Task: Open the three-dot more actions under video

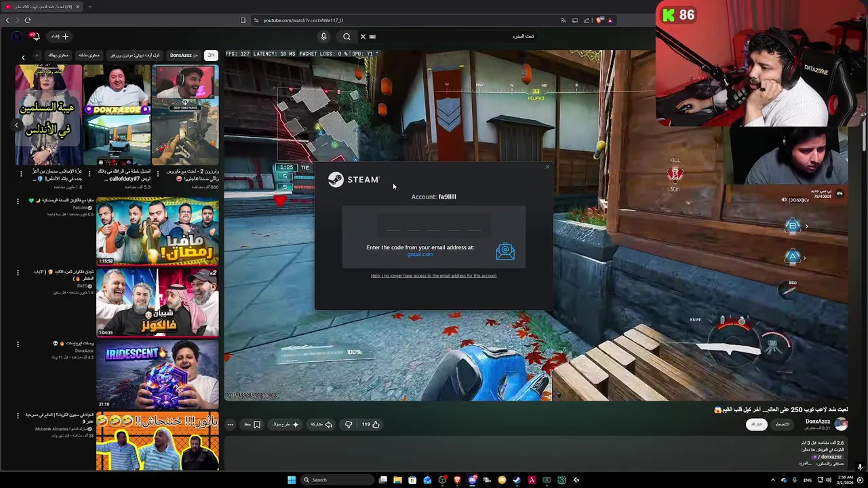Action: click(x=231, y=424)
